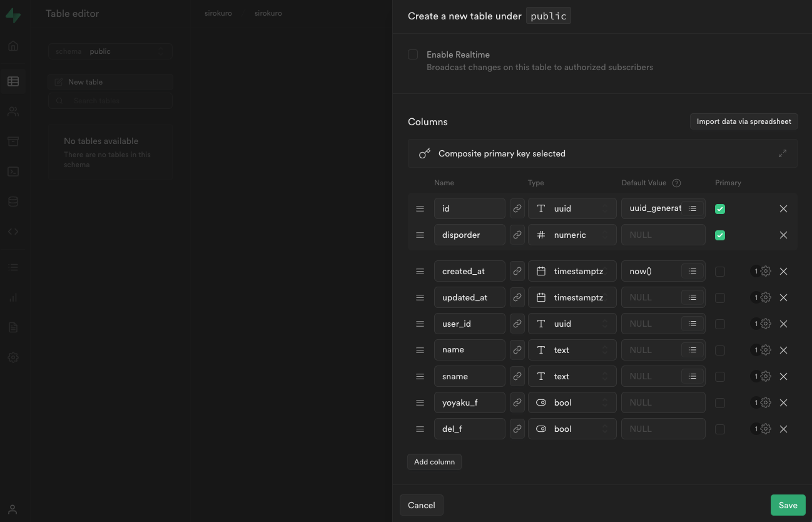Go to Home icon in sidebar
This screenshot has width=812, height=522.
click(x=13, y=46)
